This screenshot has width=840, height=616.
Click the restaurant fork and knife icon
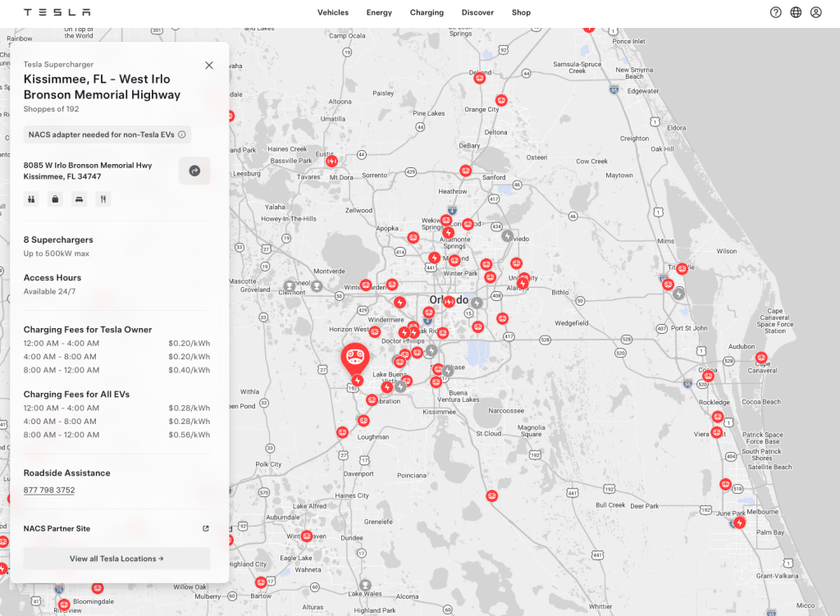pos(103,198)
